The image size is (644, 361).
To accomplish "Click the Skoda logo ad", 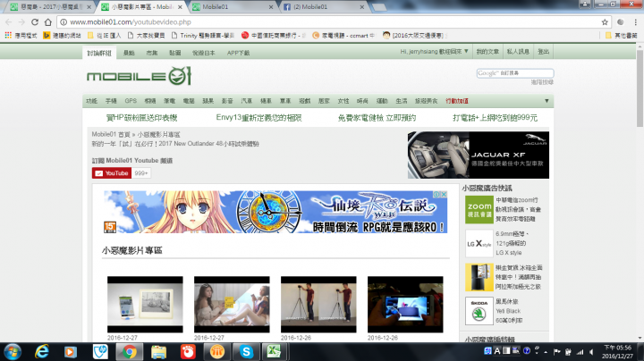I will coord(479,311).
